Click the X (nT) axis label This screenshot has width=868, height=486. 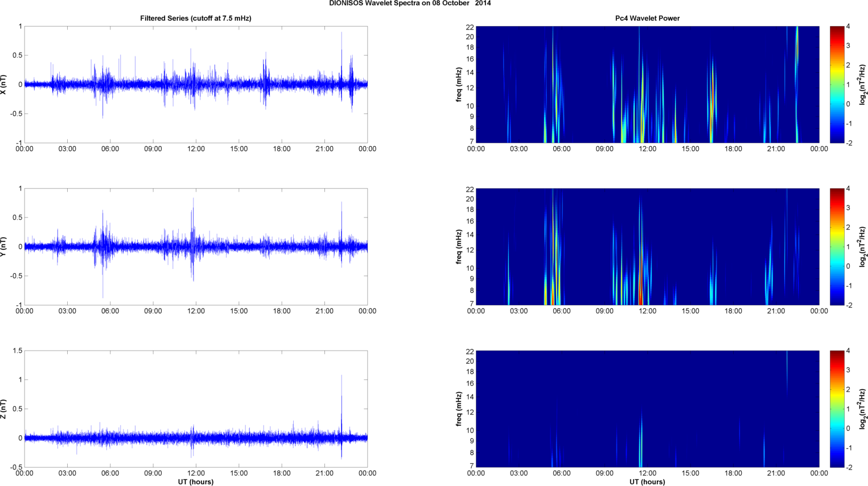tap(4, 84)
